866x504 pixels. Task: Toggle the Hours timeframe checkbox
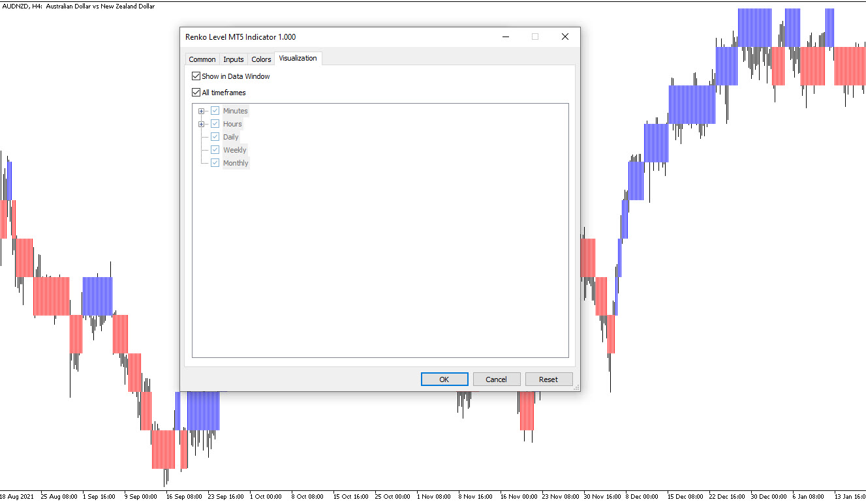click(x=215, y=124)
